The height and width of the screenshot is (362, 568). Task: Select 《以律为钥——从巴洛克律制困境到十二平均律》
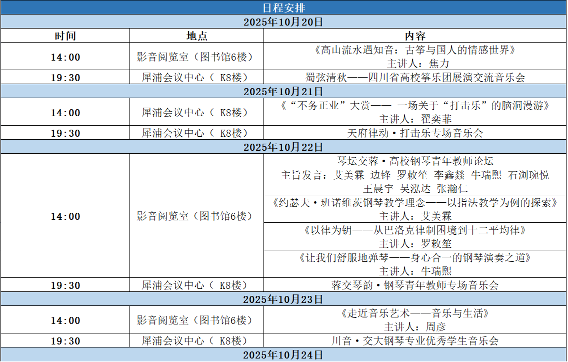click(x=415, y=230)
